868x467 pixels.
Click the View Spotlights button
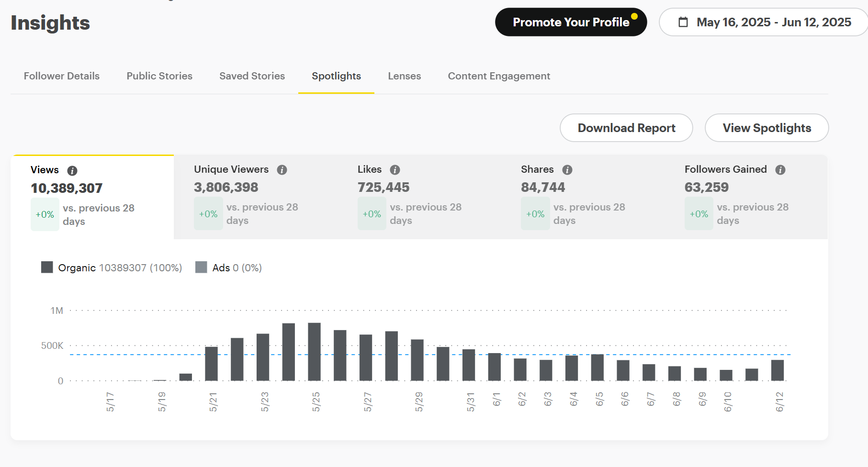[767, 128]
